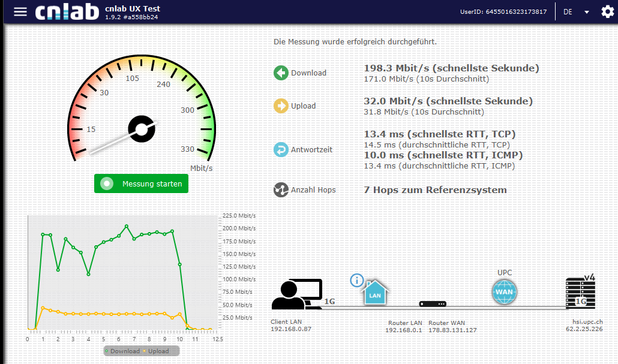Click the router device icon
Viewport: 618px width, 364px height.
(433, 304)
